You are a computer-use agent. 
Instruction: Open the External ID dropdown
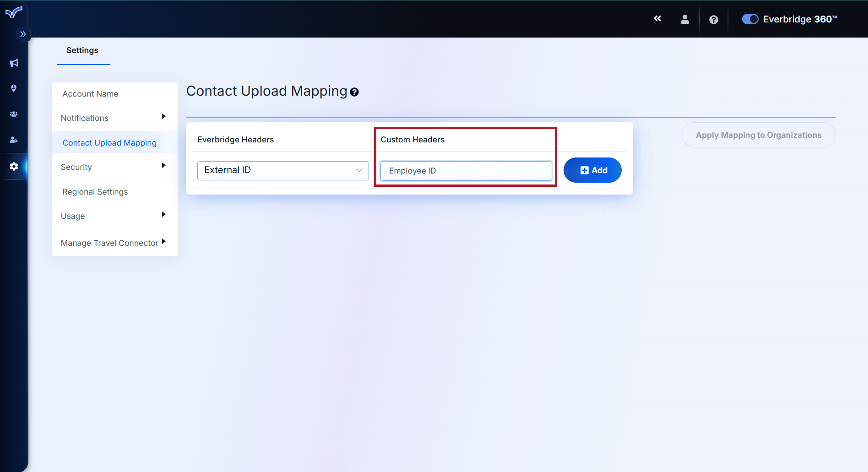pyautogui.click(x=283, y=170)
